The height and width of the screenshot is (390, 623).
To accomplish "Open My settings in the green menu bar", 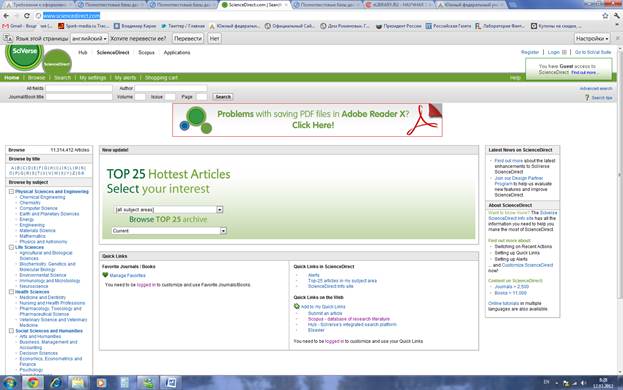I will point(93,77).
